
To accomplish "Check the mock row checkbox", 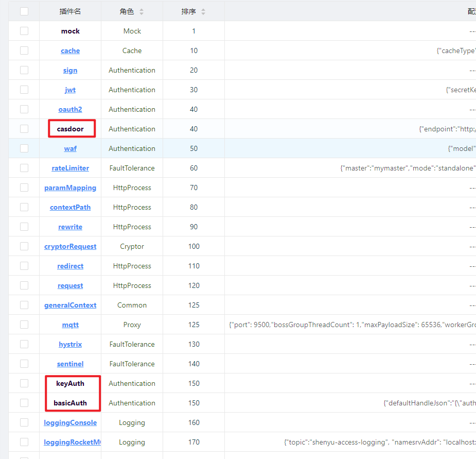I will (24, 31).
